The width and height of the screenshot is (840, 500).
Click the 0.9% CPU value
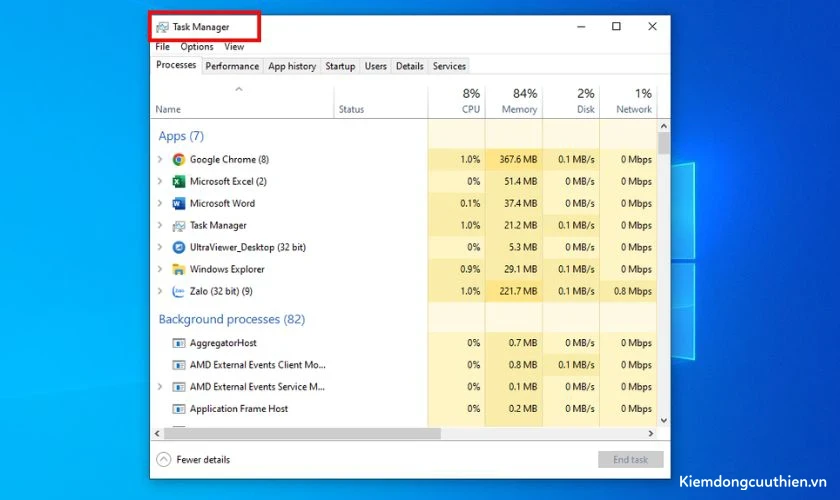point(470,269)
